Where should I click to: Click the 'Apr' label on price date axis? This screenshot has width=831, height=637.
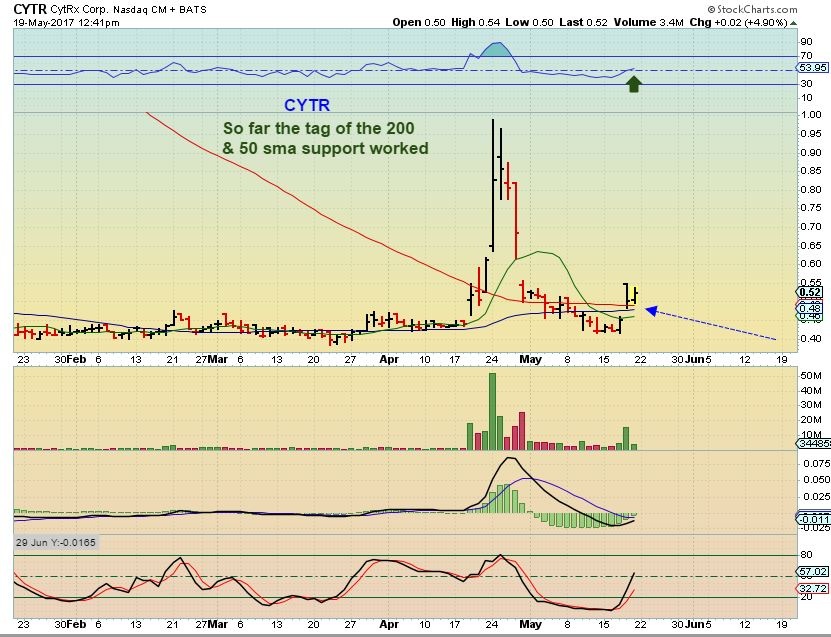pyautogui.click(x=387, y=359)
